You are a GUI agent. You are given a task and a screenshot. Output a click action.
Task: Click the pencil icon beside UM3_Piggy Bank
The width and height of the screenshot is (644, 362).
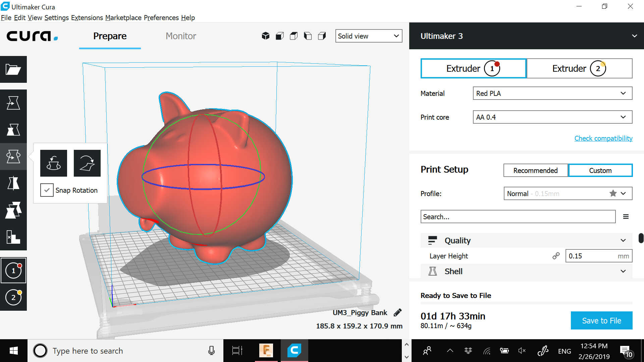tap(398, 312)
